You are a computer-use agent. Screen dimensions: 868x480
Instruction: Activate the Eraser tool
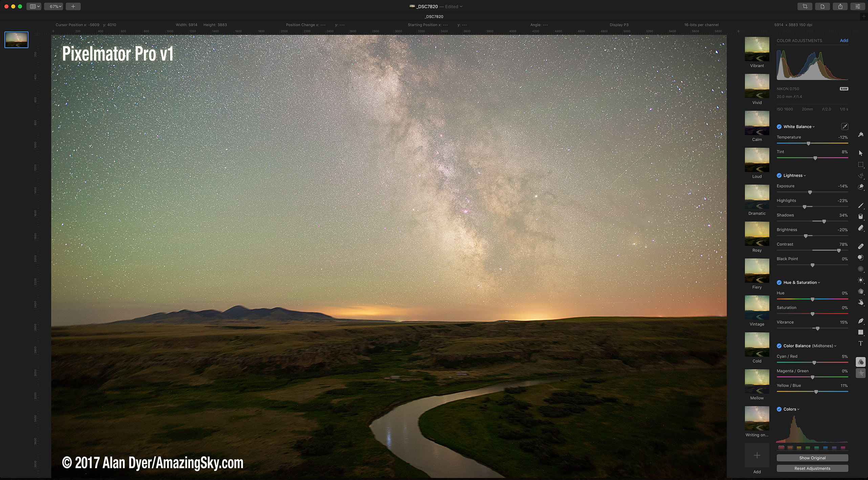[x=861, y=228]
